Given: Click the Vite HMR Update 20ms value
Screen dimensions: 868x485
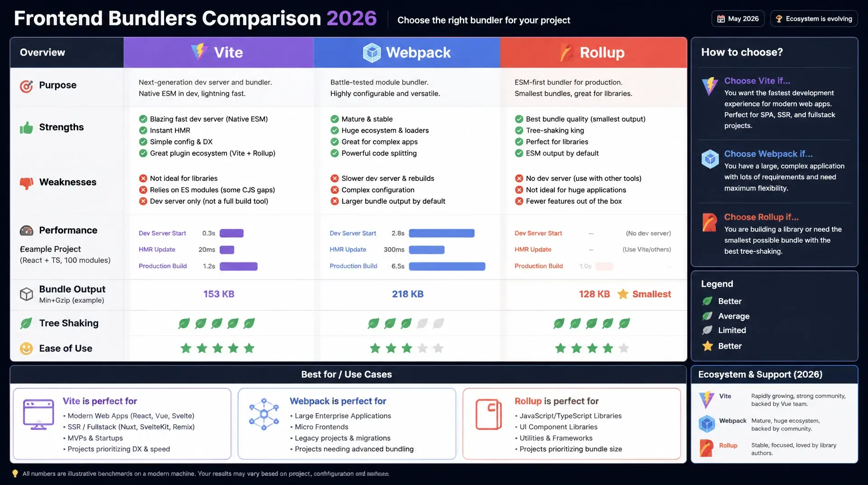Looking at the screenshot, I should 207,250.
